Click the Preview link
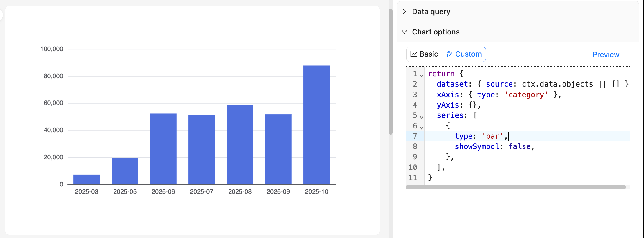The image size is (644, 238). (606, 54)
